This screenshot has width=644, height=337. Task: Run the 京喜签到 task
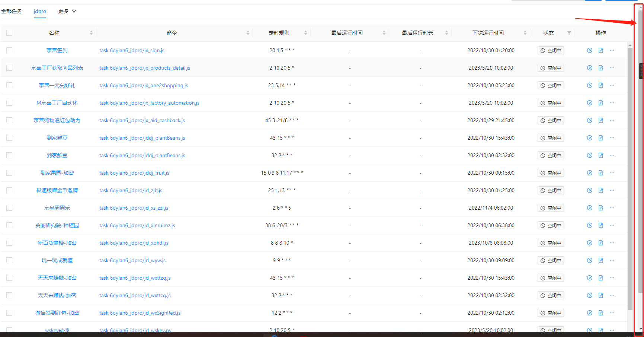590,50
